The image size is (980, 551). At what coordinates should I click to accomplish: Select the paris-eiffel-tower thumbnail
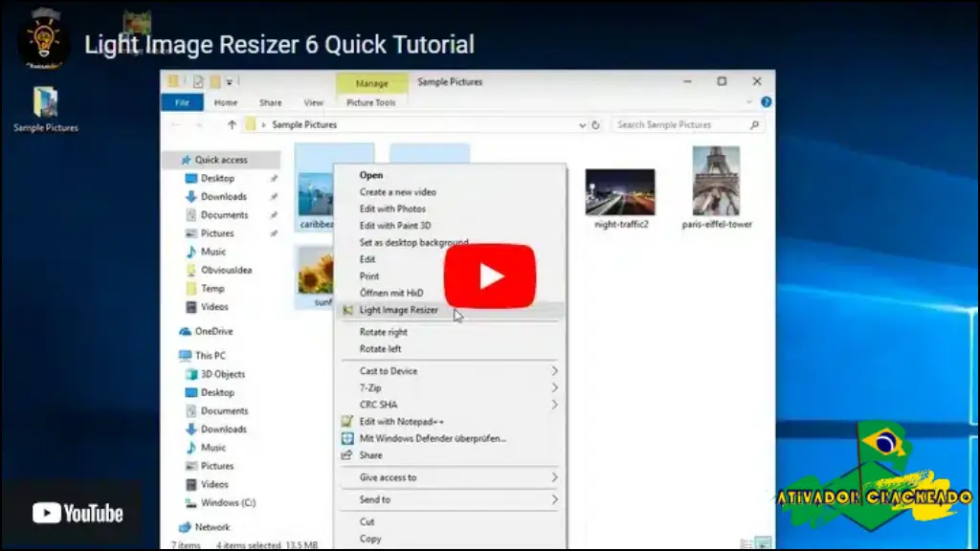point(716,187)
